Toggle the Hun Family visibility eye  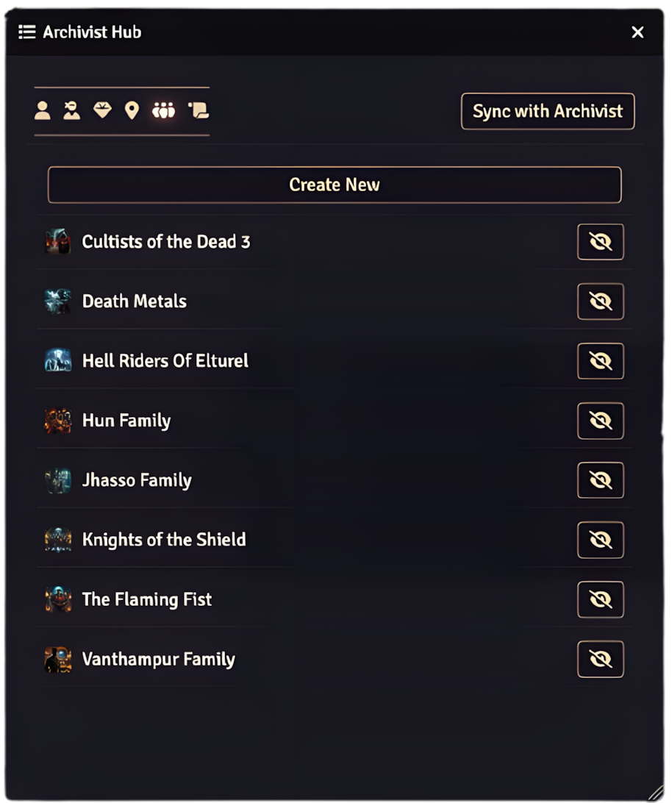600,421
